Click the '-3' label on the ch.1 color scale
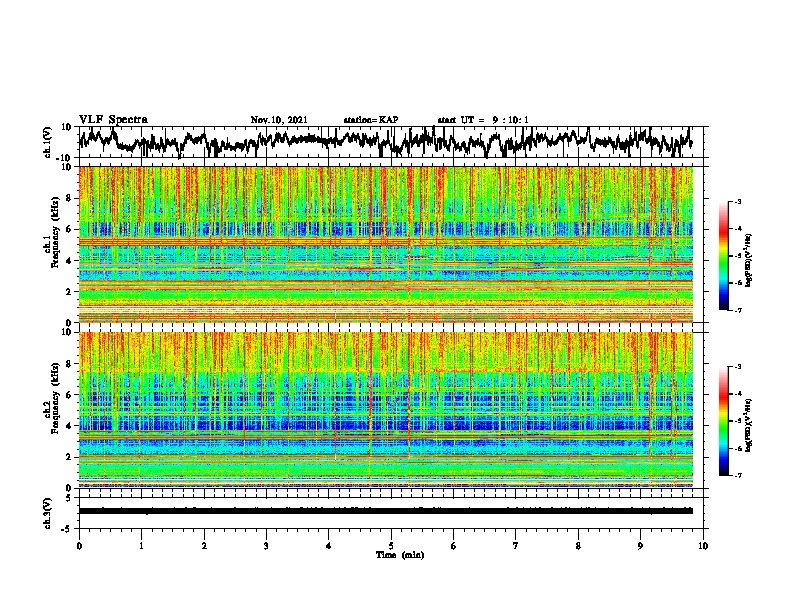The width and height of the screenshot is (792, 612). click(737, 201)
